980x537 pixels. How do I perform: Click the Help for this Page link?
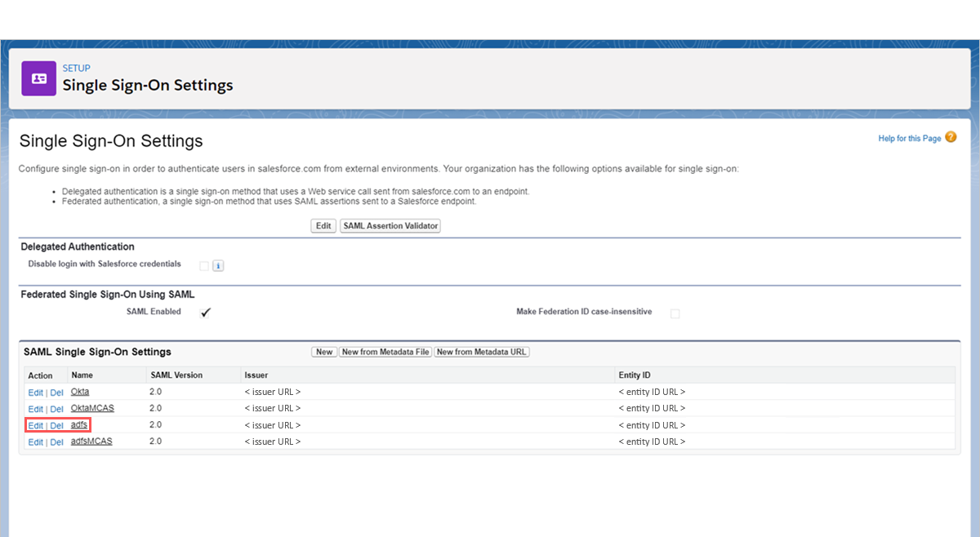(909, 138)
